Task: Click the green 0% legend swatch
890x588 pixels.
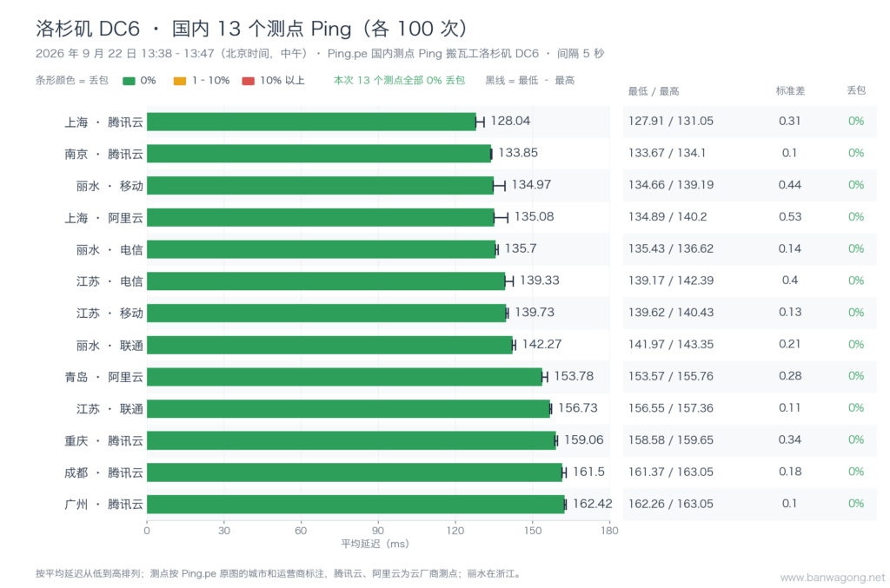Action: pyautogui.click(x=129, y=81)
